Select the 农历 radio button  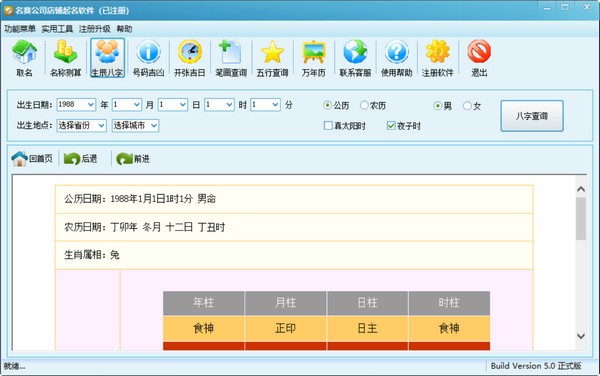(364, 105)
